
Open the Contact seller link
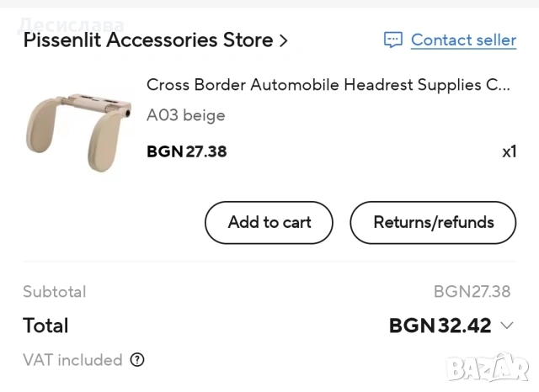point(463,40)
